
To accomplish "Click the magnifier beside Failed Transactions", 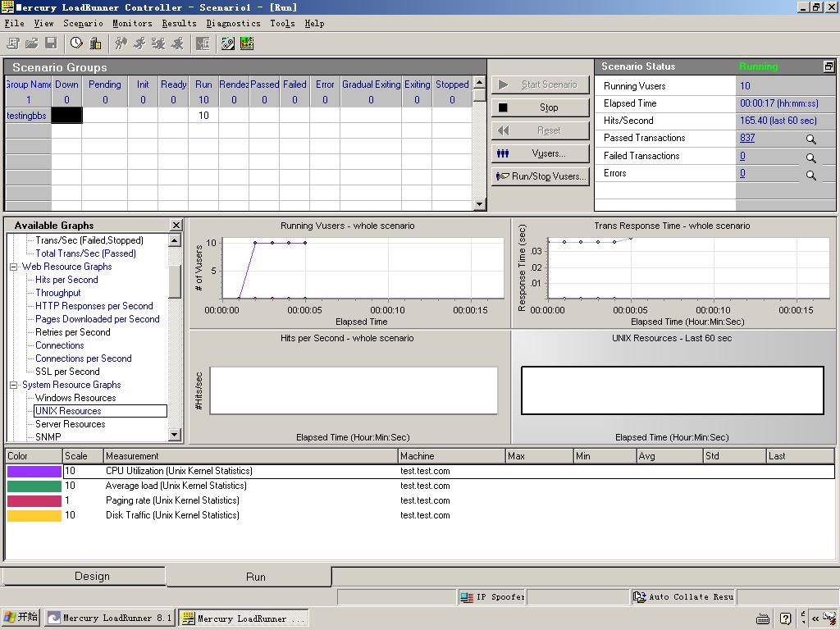I will coord(811,157).
